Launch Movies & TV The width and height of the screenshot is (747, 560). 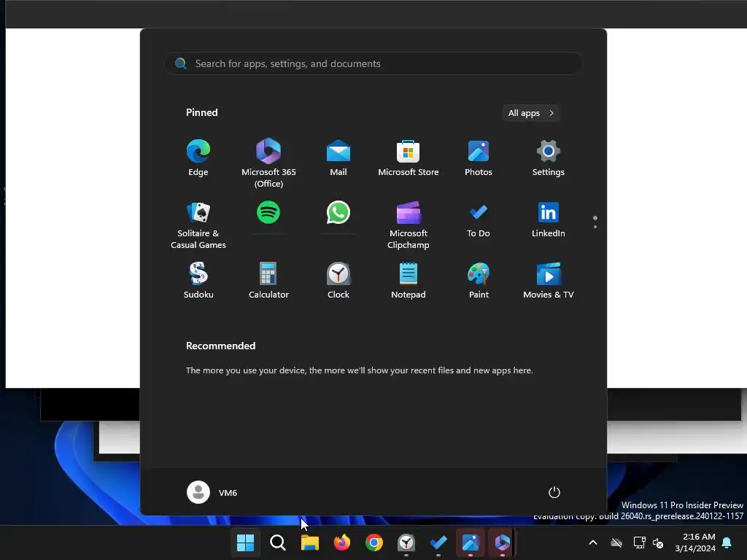pos(549,281)
